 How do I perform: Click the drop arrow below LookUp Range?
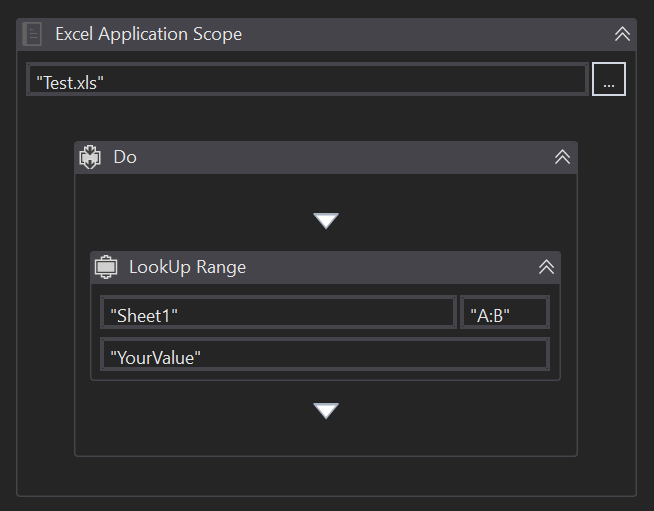click(326, 410)
